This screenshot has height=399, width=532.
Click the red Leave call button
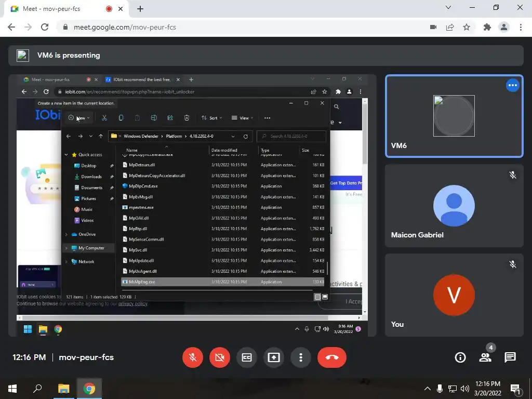pyautogui.click(x=332, y=357)
